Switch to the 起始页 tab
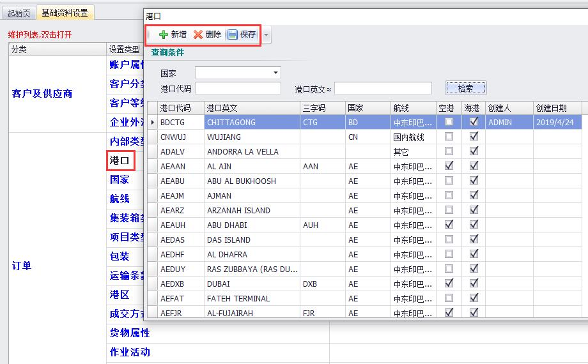 click(19, 13)
